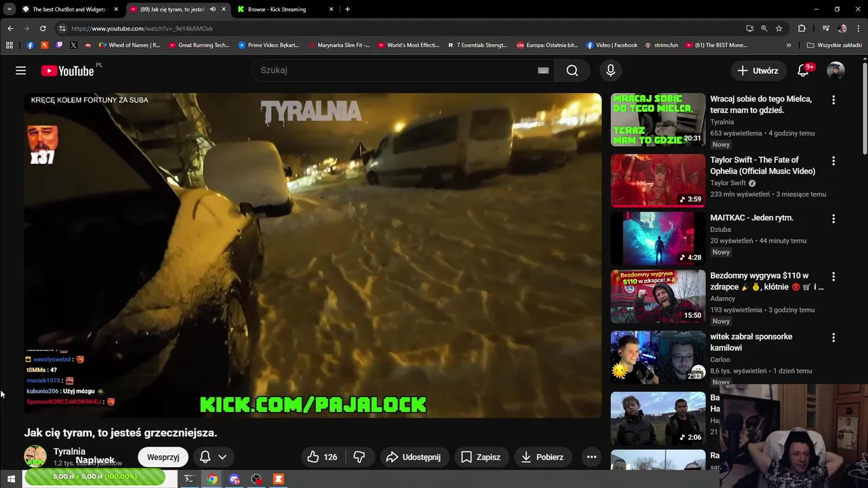Open options for 'Wracaj sobie do tego Mielca' video

833,100
